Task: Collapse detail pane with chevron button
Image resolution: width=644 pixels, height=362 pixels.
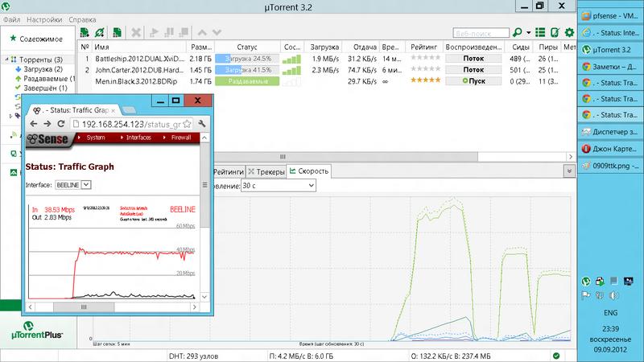Action: click(x=569, y=171)
